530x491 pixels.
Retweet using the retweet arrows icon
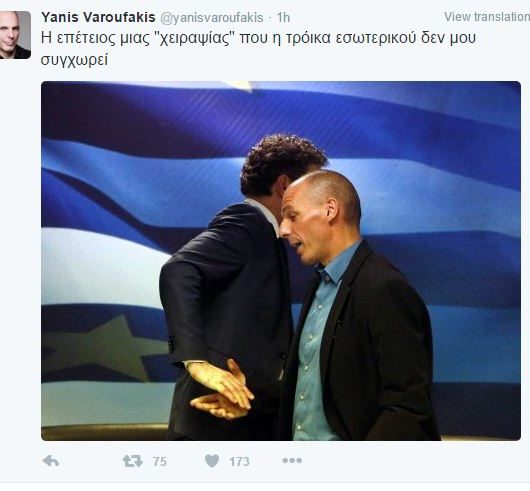tap(132, 461)
